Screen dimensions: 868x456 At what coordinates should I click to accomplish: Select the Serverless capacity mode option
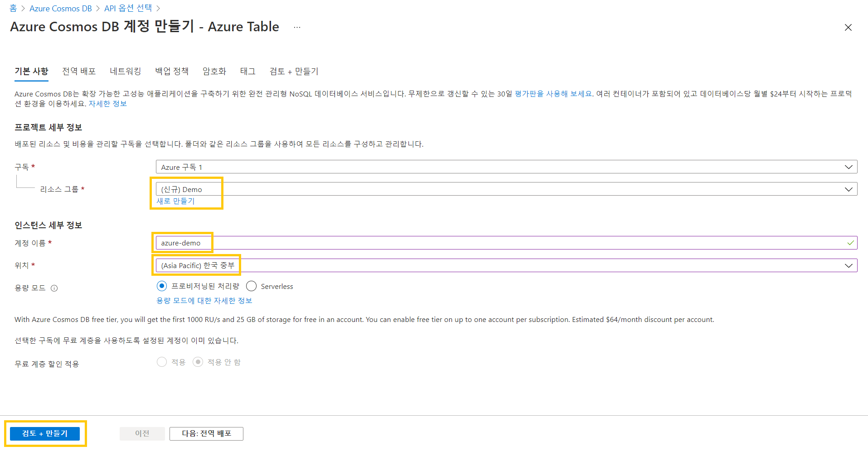pos(252,286)
